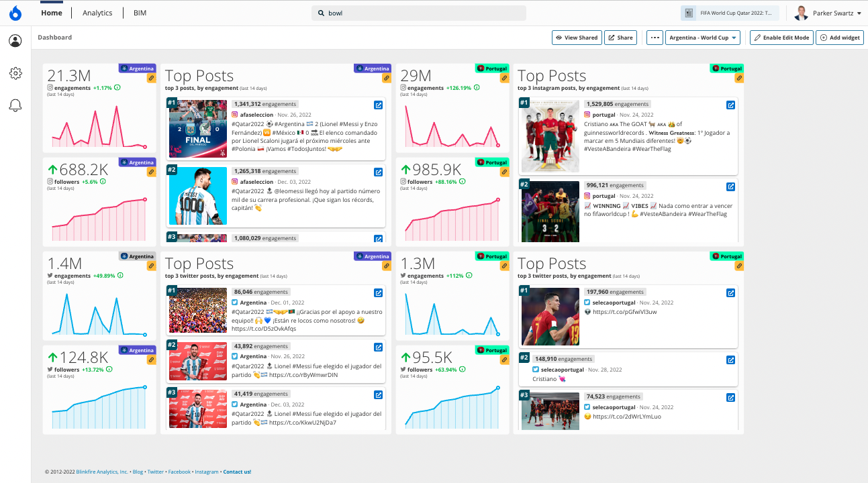Screen dimensions: 868x483
Task: Click link icon on 688.2K followers widget
Action: pos(152,172)
